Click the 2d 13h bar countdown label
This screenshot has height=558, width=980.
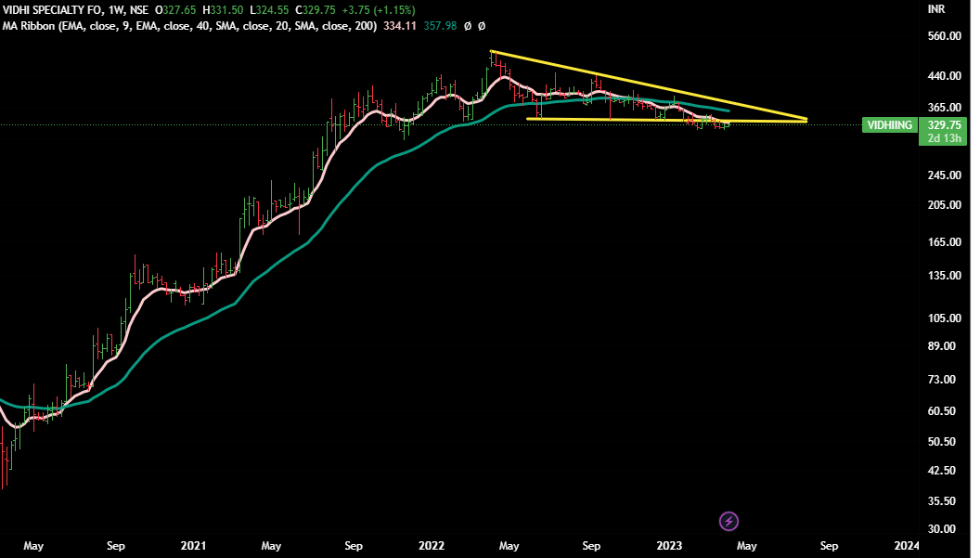942,138
